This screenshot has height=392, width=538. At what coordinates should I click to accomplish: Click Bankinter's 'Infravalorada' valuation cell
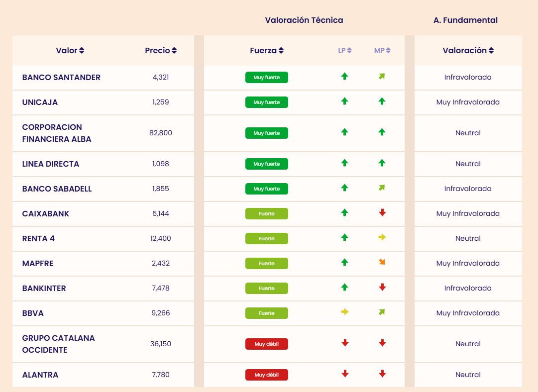click(x=468, y=289)
